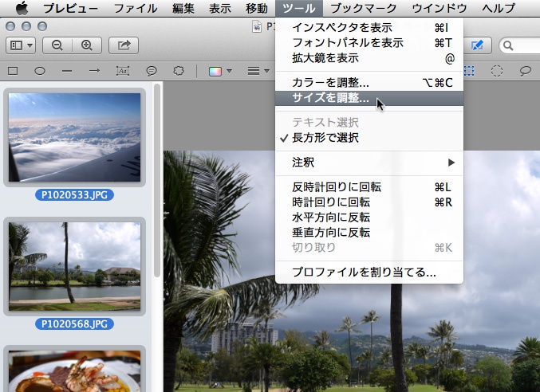Select the oval shape tool
Screen dimensions: 540x392
point(40,71)
